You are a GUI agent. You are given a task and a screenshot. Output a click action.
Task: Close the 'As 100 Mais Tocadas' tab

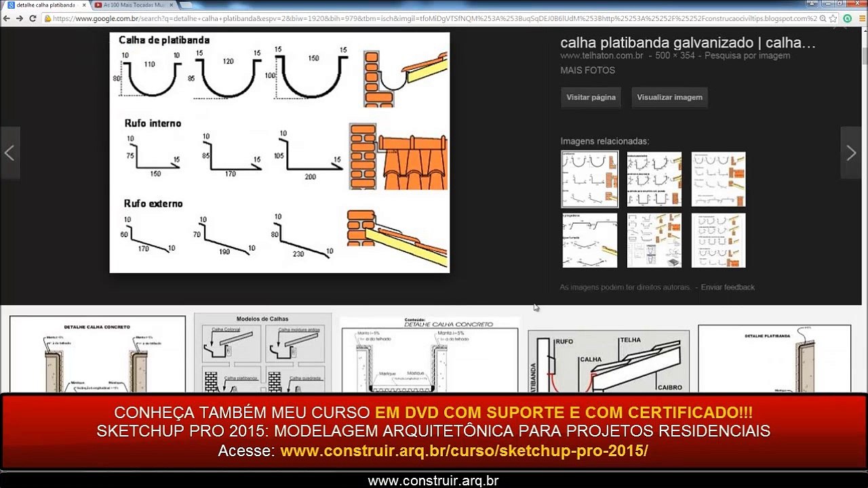170,5
